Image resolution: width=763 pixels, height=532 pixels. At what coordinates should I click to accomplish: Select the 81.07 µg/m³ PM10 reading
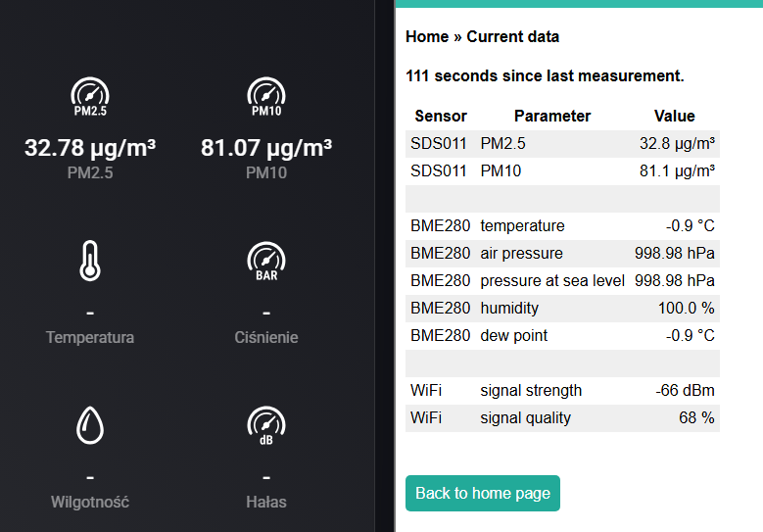click(x=266, y=148)
